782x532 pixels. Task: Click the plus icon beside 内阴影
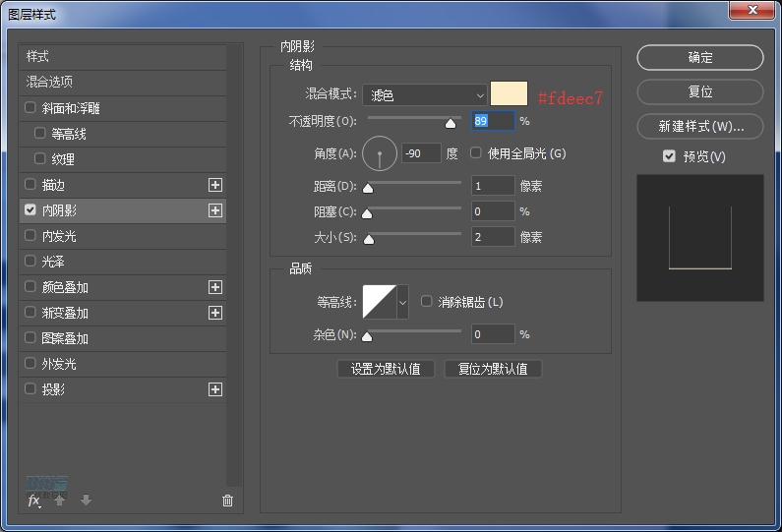[x=215, y=210]
